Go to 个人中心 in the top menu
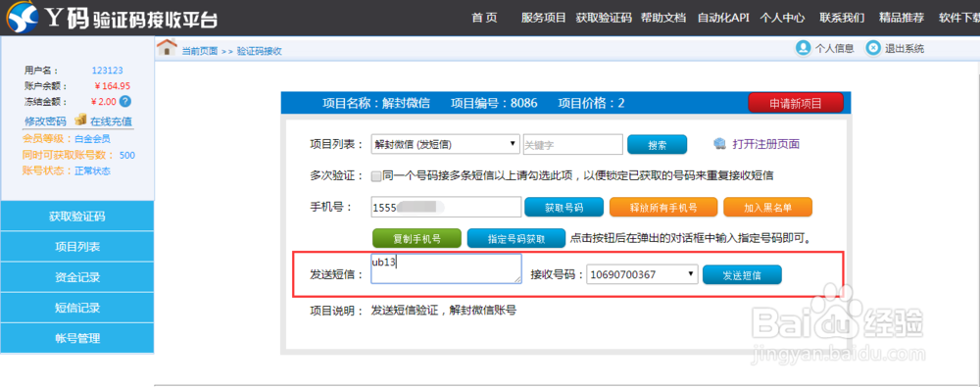 pyautogui.click(x=782, y=18)
